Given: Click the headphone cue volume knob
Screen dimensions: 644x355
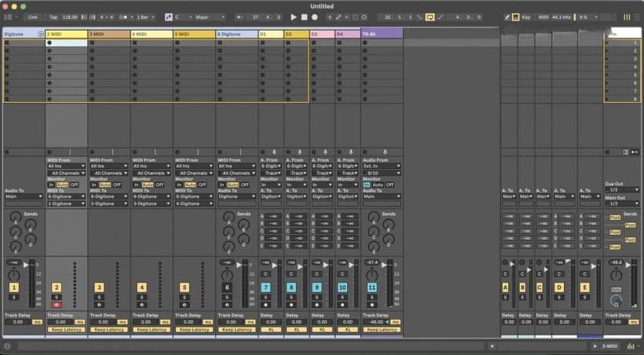Looking at the screenshot, I should pos(616,301).
